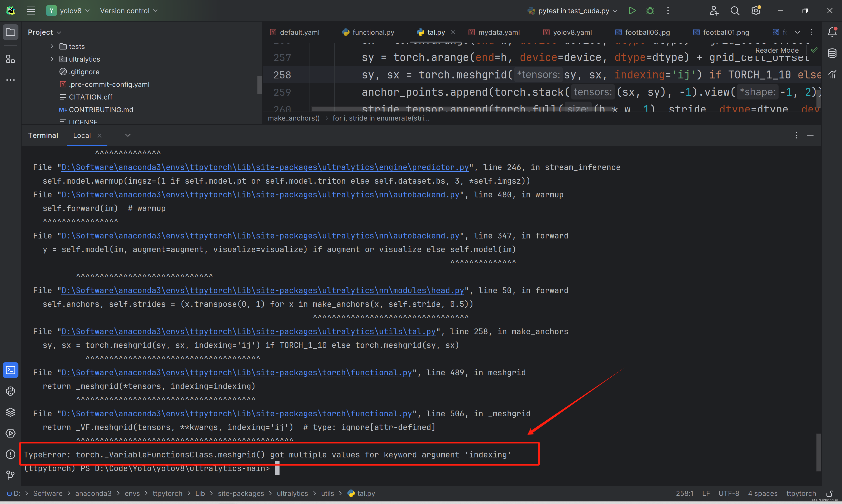
Task: Open Project view mode dropdown
Action: (x=44, y=32)
